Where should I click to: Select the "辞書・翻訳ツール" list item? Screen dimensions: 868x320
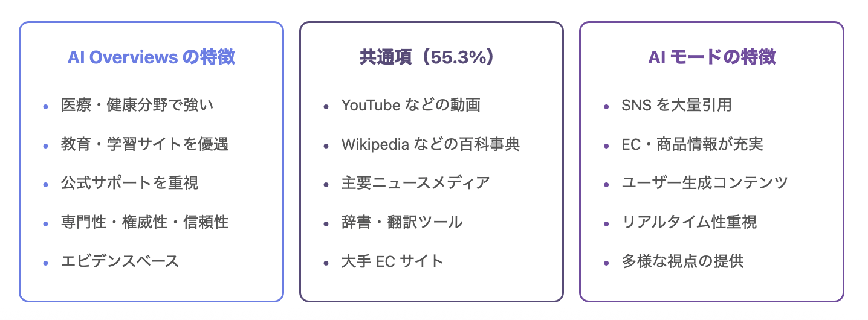[402, 222]
